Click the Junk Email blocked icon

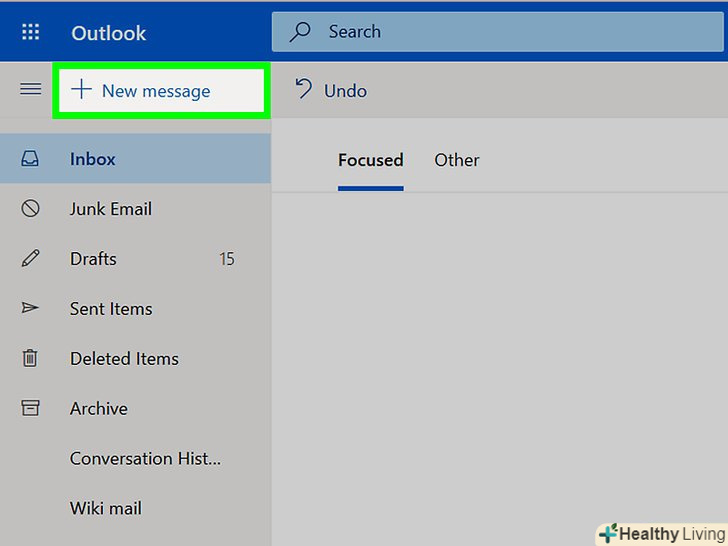30,208
